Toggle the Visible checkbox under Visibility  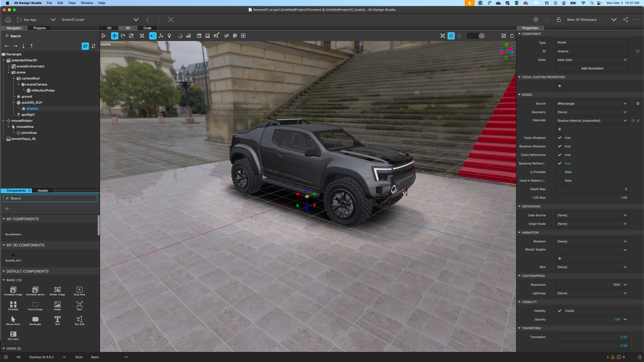(x=560, y=311)
